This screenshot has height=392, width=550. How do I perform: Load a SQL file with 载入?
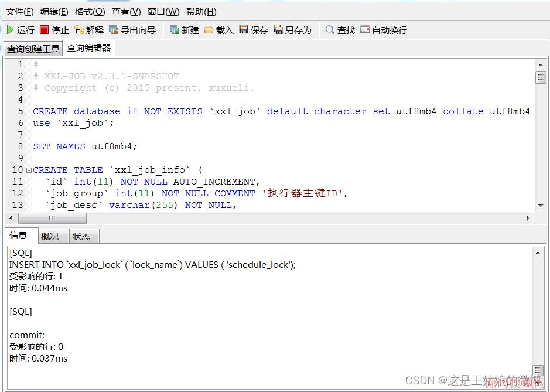pos(219,29)
